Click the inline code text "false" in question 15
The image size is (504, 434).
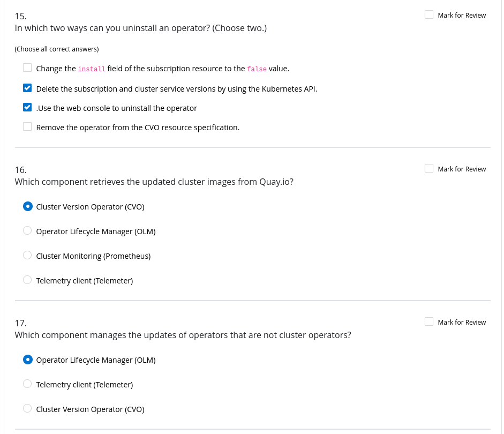tap(257, 69)
